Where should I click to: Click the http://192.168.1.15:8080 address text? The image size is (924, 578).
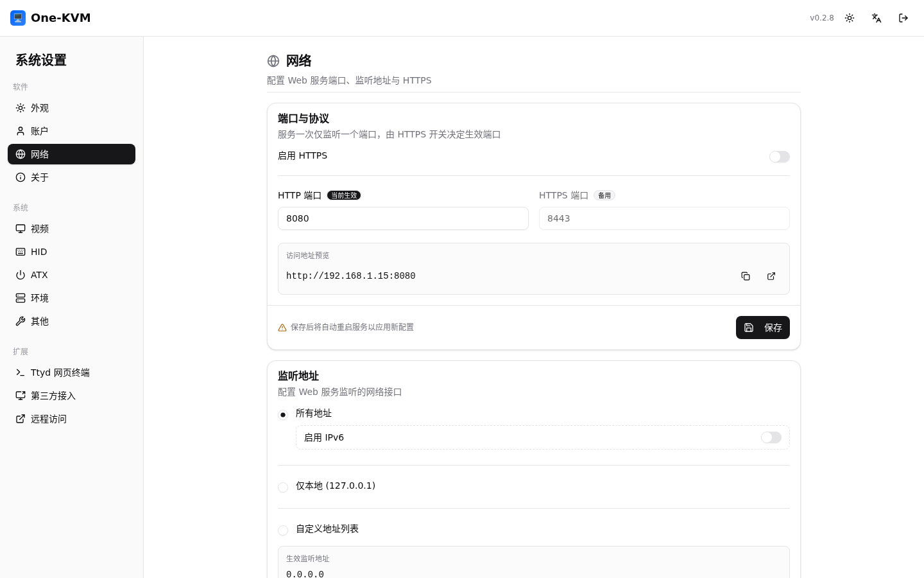pyautogui.click(x=351, y=276)
